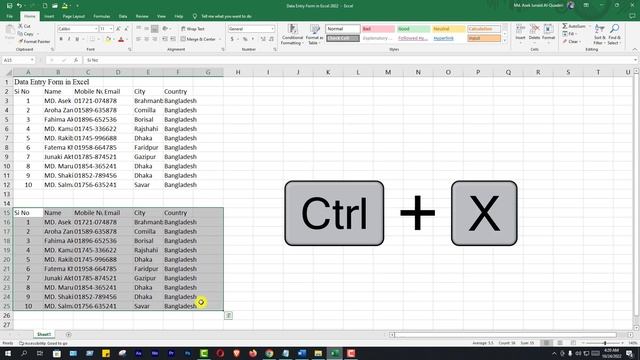Screen dimensions: 640x360
Task: Collapse the ribbon with the caret
Action: pos(635,50)
